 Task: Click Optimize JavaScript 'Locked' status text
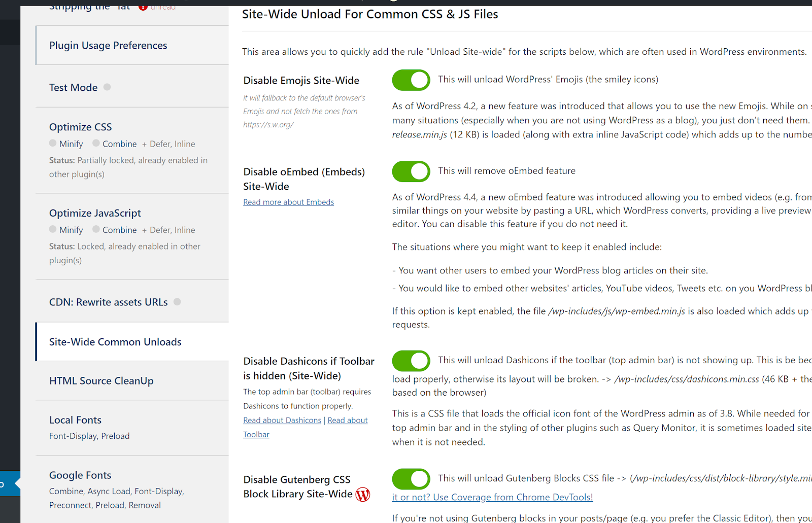click(125, 253)
